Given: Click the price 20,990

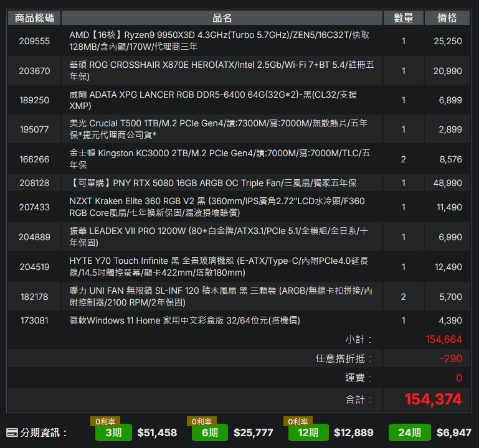Looking at the screenshot, I should pos(447,71).
